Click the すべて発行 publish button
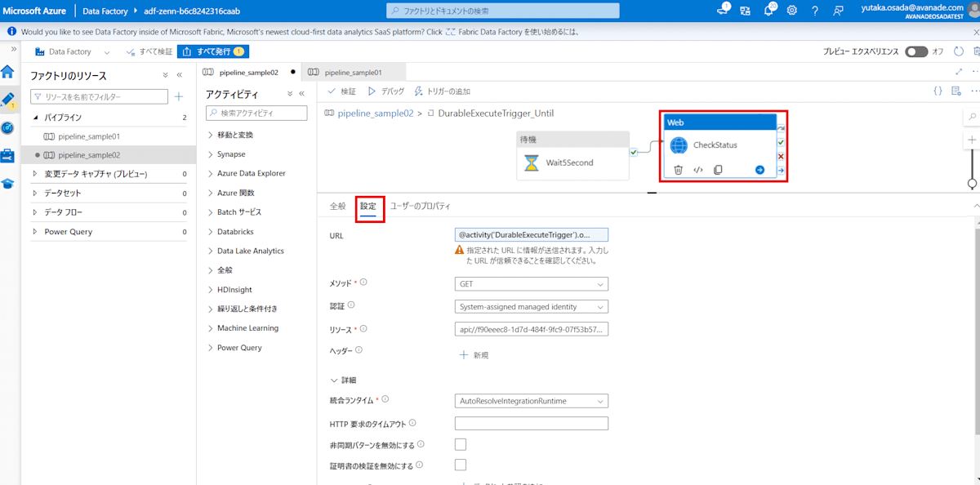 [x=212, y=51]
